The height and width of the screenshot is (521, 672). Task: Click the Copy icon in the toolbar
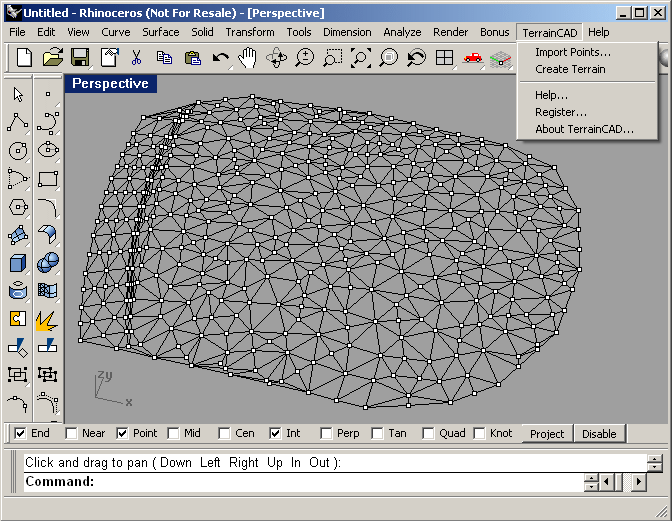[x=164, y=57]
